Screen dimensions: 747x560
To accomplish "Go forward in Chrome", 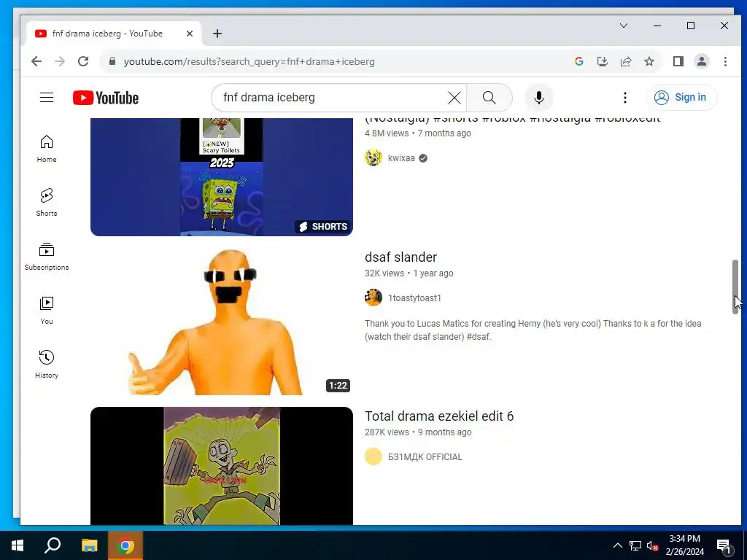I will tap(60, 61).
